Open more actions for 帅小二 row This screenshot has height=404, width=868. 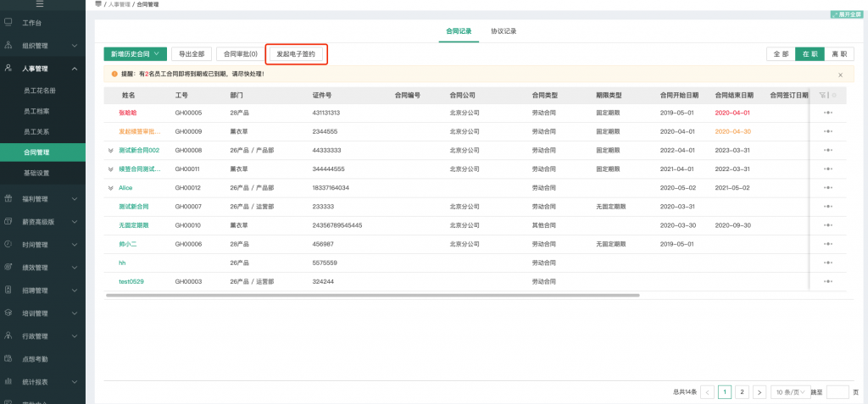pyautogui.click(x=828, y=244)
